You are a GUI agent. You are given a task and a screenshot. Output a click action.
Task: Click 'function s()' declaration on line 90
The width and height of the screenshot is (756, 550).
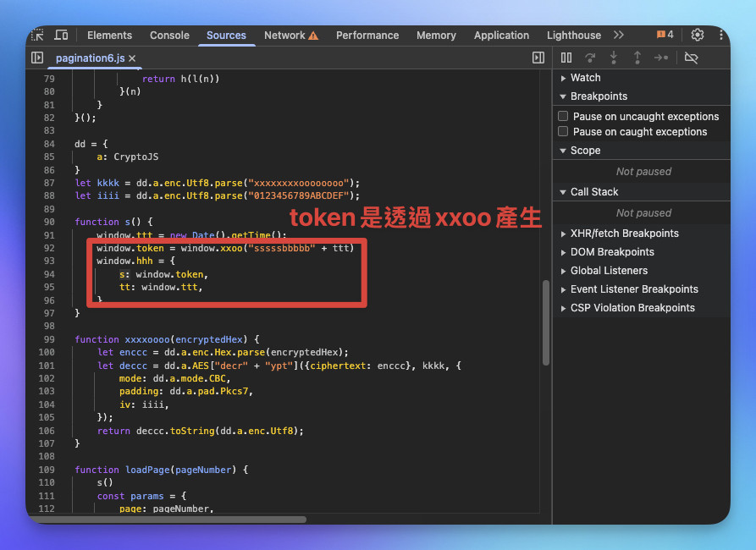[x=113, y=222]
